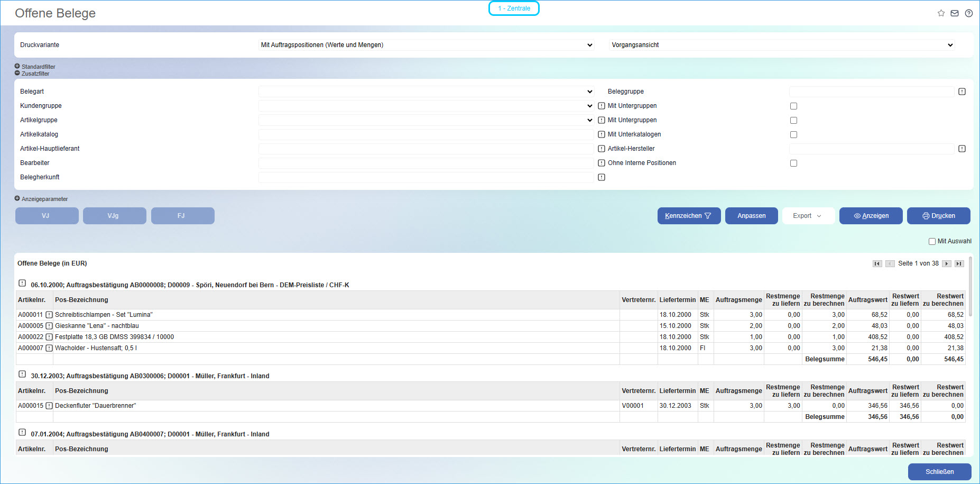980x484 pixels.
Task: Open the Vorgangsansicht view selector
Action: 782,45
